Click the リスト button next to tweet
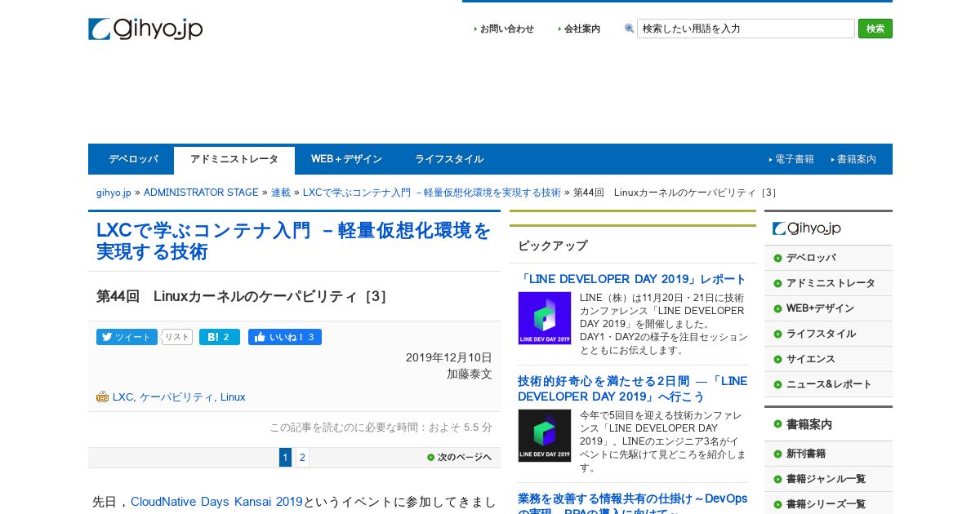Image resolution: width=980 pixels, height=514 pixels. pos(177,337)
